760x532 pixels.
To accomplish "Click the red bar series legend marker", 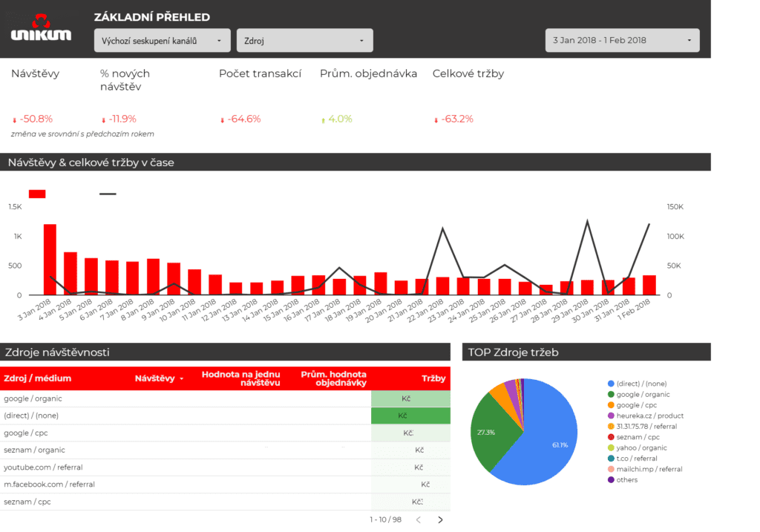I will (37, 194).
